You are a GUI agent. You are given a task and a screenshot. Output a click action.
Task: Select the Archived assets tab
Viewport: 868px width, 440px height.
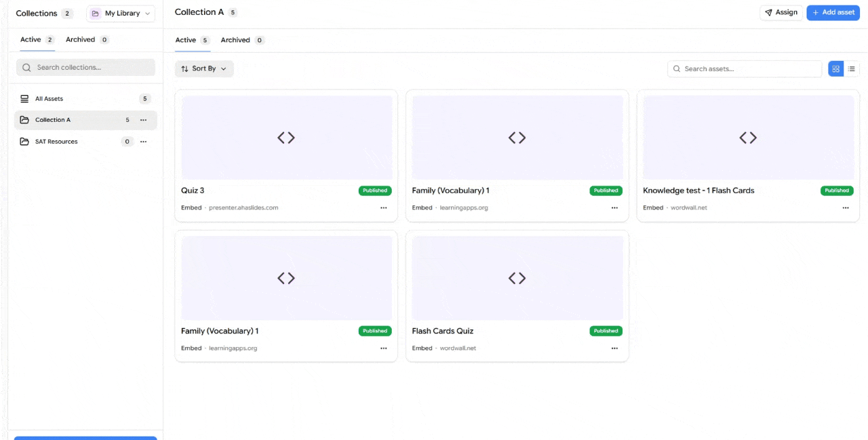click(242, 41)
